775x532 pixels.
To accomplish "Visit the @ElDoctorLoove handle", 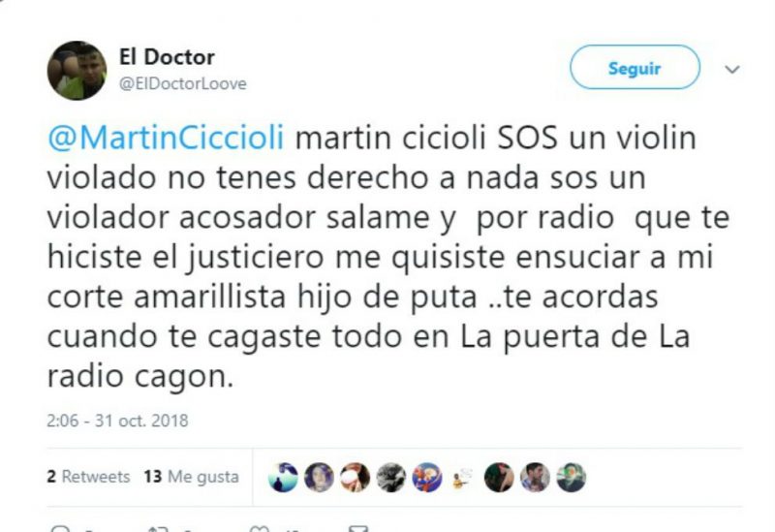I will (182, 83).
